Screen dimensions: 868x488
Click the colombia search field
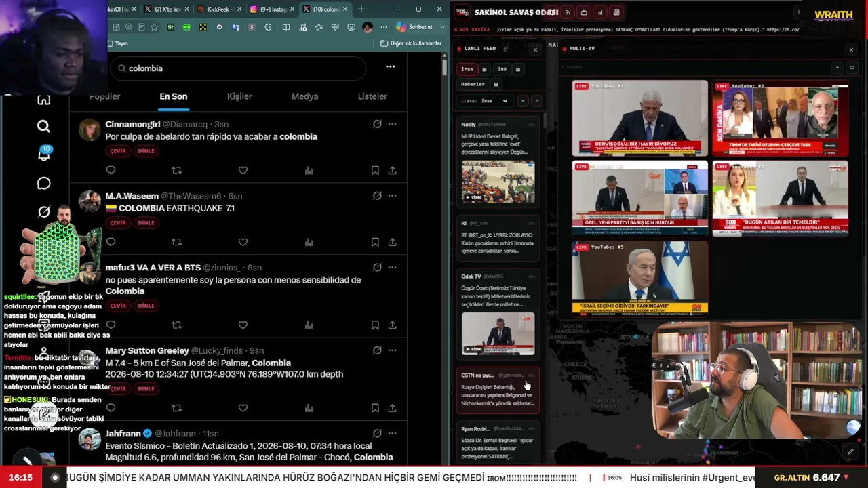coord(238,68)
